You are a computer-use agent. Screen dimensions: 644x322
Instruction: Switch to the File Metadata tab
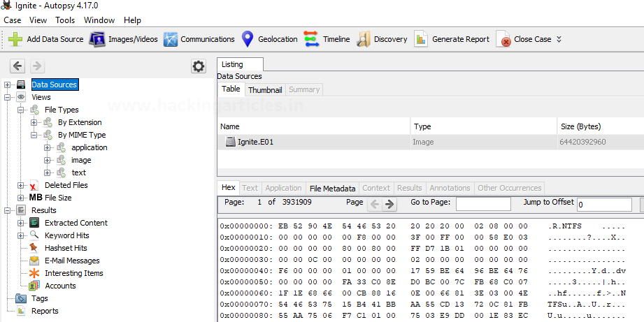tap(332, 189)
